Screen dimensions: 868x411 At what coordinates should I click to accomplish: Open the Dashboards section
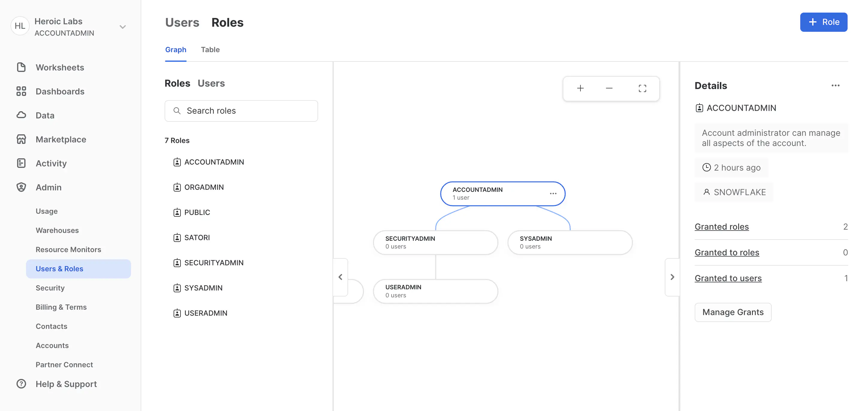pos(60,91)
